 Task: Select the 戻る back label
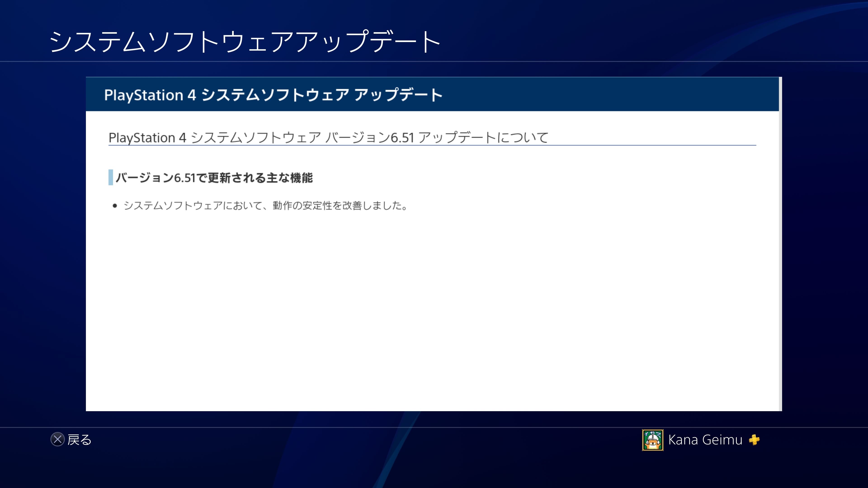click(x=80, y=440)
